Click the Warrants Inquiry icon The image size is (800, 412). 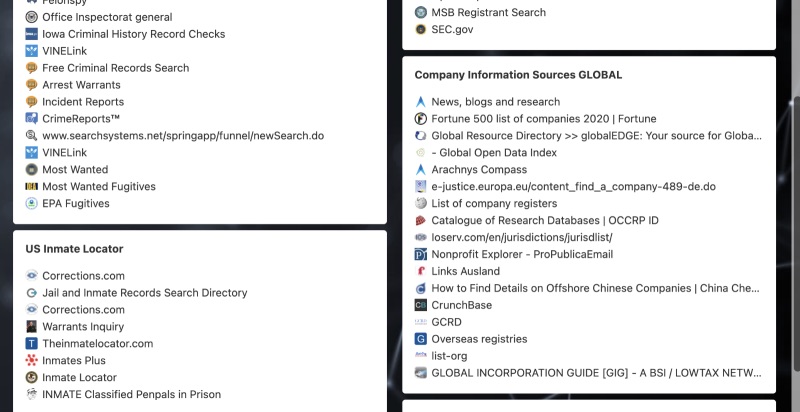32,326
